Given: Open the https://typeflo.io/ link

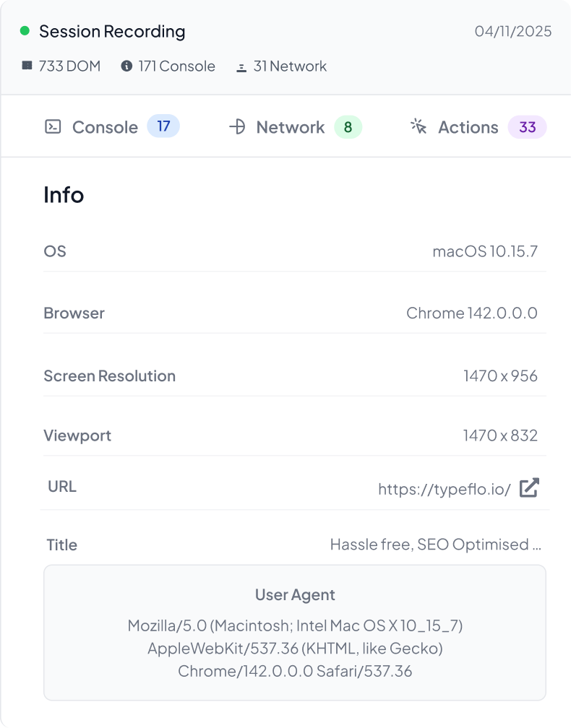Looking at the screenshot, I should click(x=444, y=489).
